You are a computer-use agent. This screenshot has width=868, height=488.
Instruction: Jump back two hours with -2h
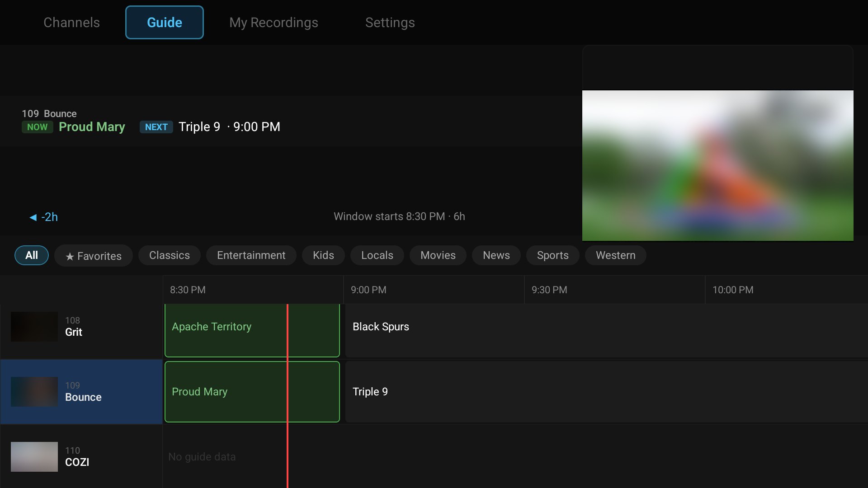pyautogui.click(x=43, y=217)
